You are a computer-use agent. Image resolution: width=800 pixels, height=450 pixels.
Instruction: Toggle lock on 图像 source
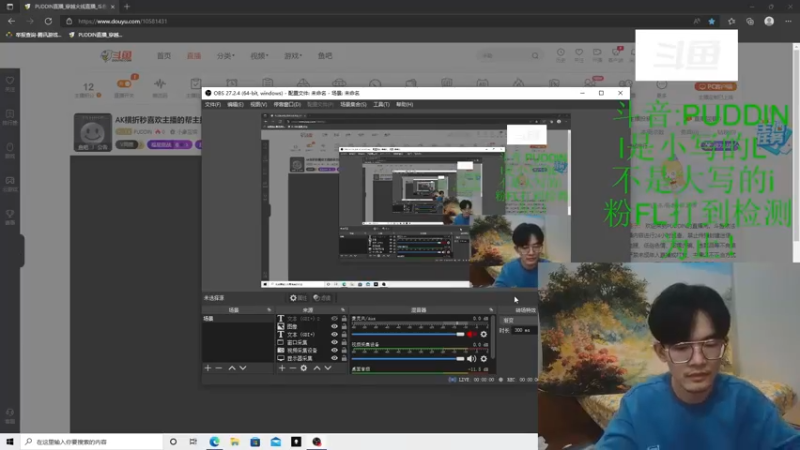pos(344,327)
